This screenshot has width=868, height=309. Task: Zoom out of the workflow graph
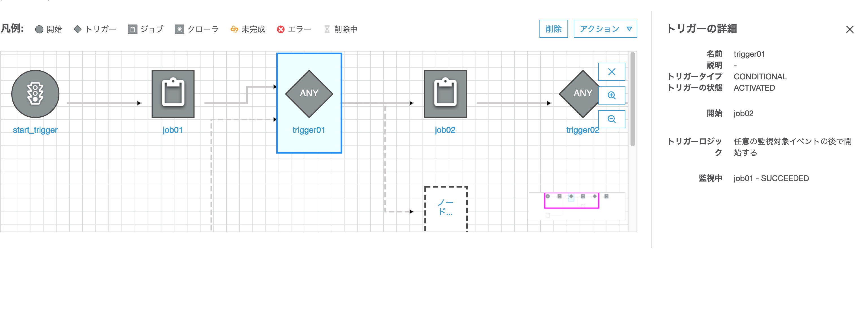coord(612,119)
